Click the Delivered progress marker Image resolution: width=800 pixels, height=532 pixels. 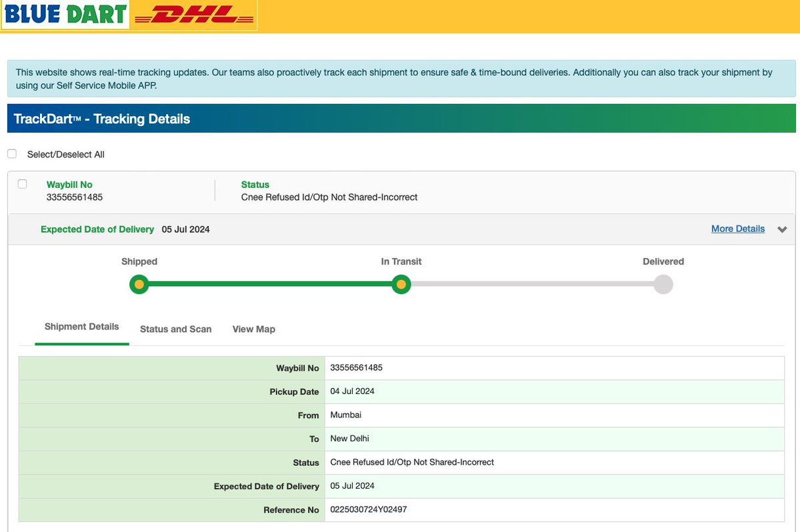coord(663,285)
